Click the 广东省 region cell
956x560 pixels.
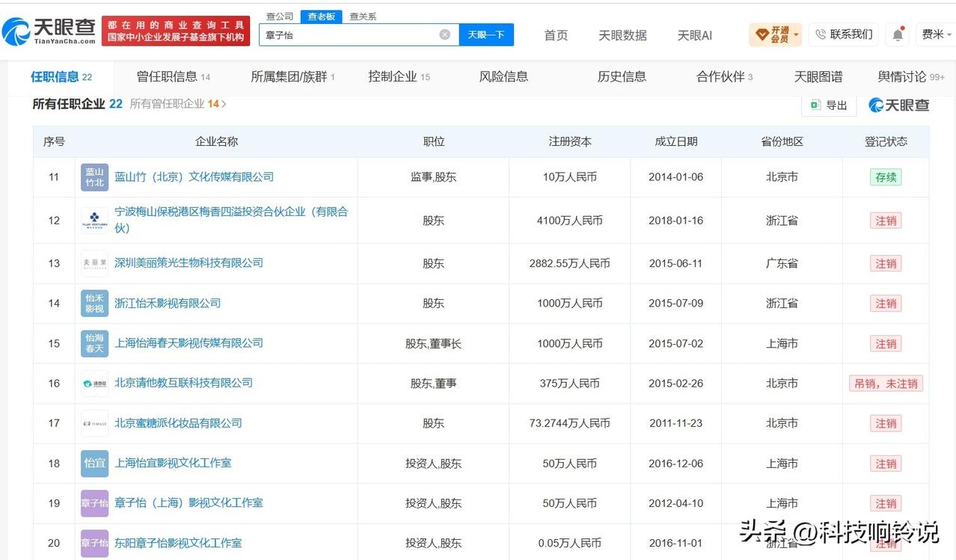click(x=782, y=263)
